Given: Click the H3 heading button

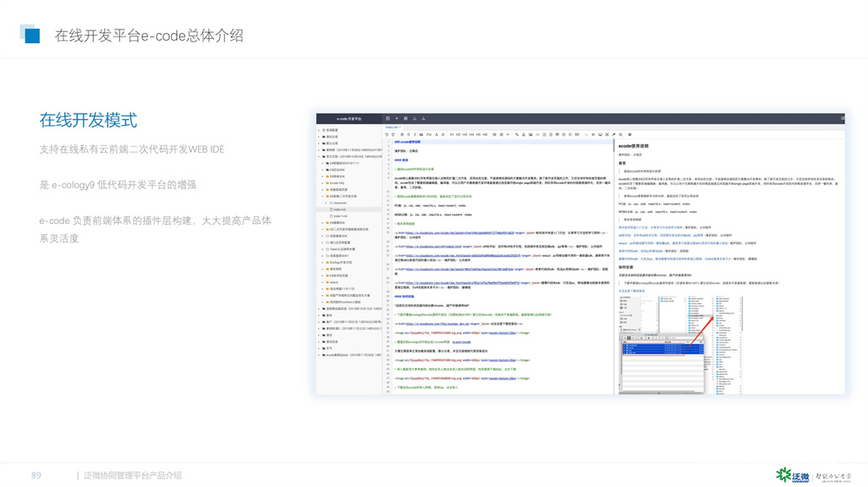Looking at the screenshot, I should tap(465, 135).
